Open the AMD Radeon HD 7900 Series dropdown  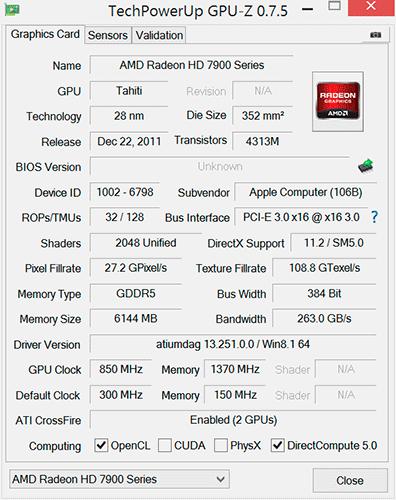coord(119,479)
